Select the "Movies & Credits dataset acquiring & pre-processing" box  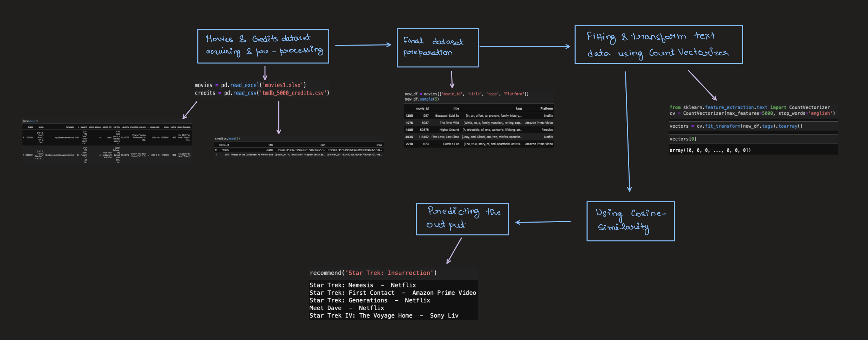pos(263,46)
